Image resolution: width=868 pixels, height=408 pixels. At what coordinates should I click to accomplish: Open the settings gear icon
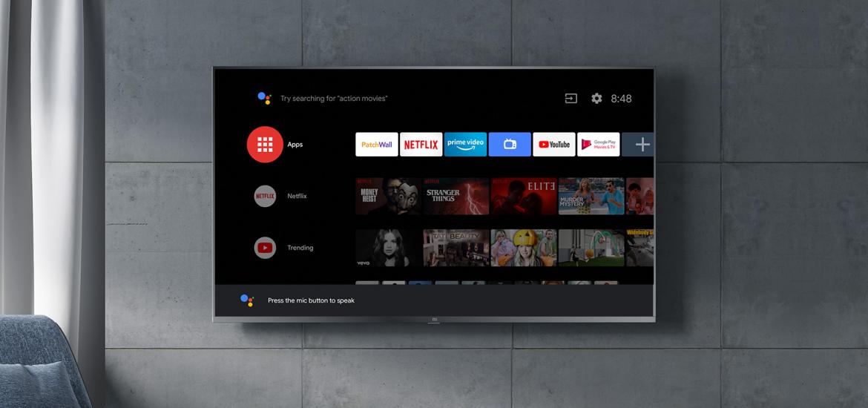click(596, 99)
